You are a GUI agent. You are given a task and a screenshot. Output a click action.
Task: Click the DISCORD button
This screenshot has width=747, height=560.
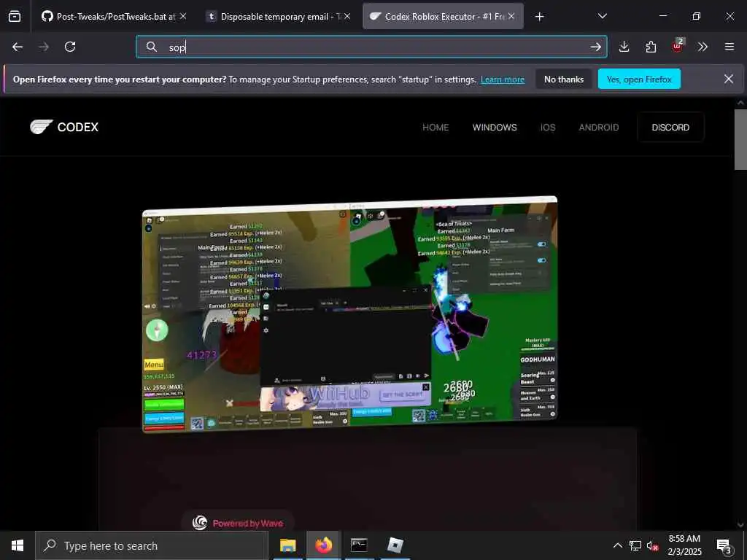point(670,127)
